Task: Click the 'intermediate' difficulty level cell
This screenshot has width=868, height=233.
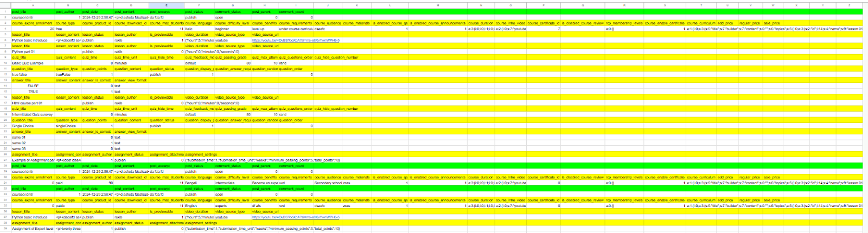Action: (x=233, y=183)
